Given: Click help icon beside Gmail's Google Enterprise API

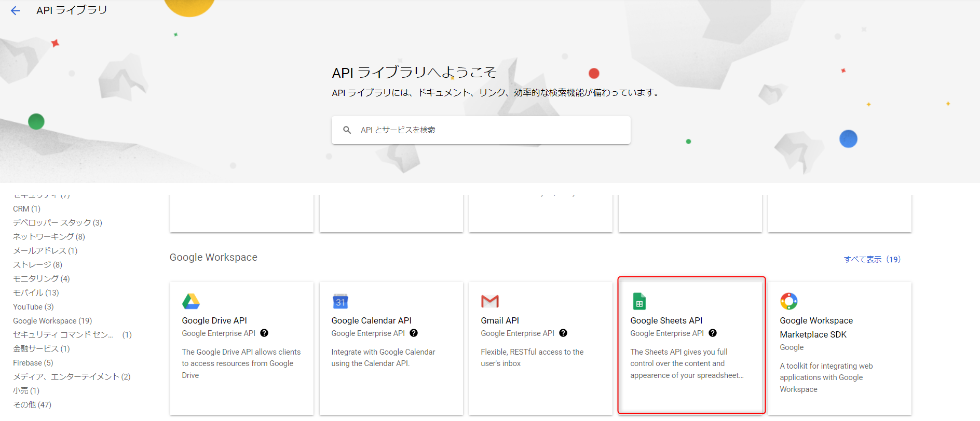Looking at the screenshot, I should click(x=563, y=333).
